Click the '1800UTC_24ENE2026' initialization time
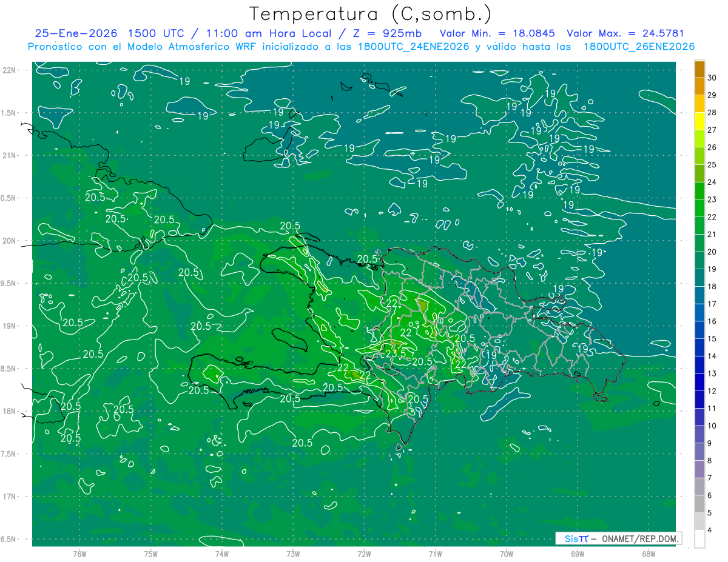This screenshot has width=728, height=562. coord(413,47)
